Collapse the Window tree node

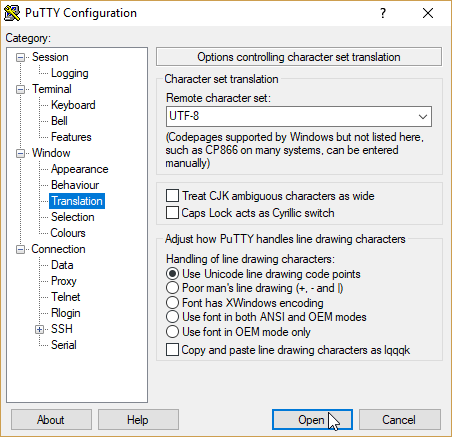point(21,154)
